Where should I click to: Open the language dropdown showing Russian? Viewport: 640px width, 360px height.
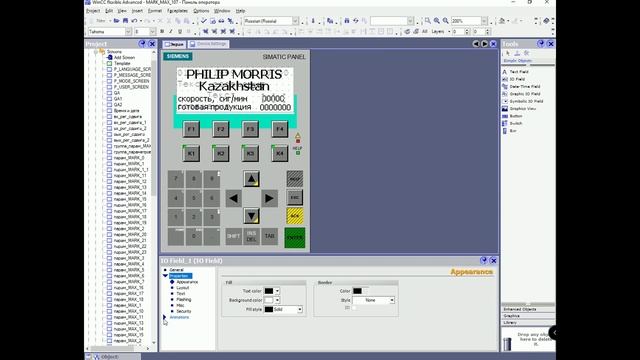296,21
